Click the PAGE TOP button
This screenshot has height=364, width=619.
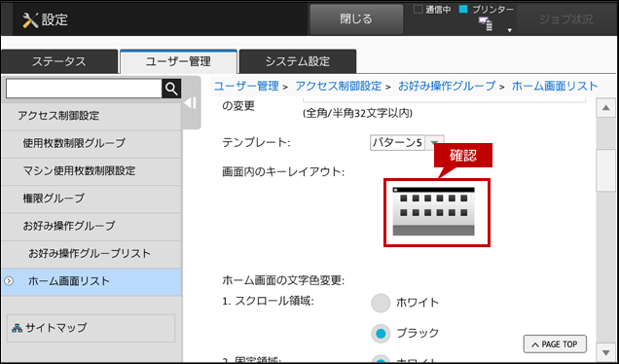tap(555, 345)
